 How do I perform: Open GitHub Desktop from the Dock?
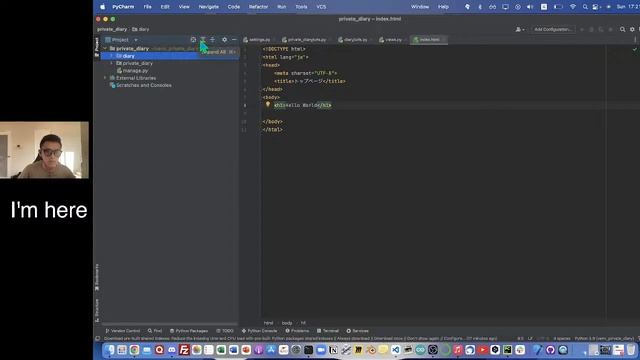pos(551,350)
